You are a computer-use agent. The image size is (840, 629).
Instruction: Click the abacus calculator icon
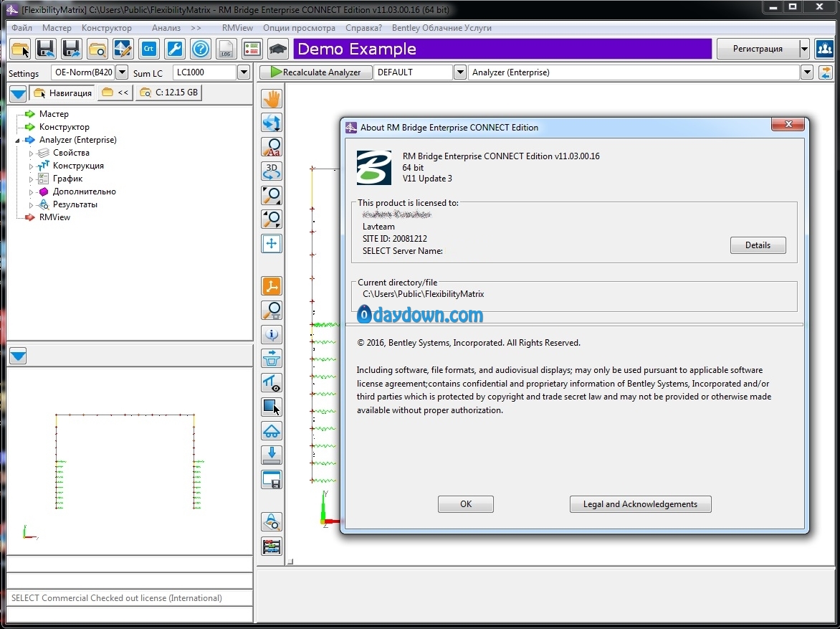[272, 546]
